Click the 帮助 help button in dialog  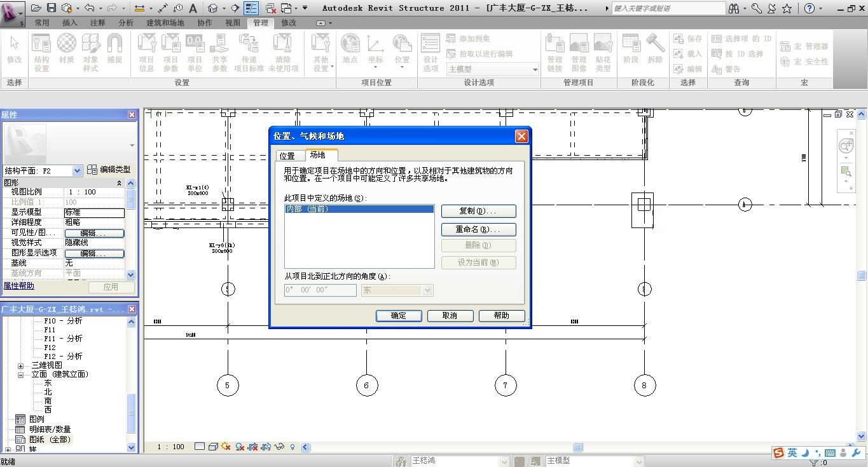pos(501,316)
